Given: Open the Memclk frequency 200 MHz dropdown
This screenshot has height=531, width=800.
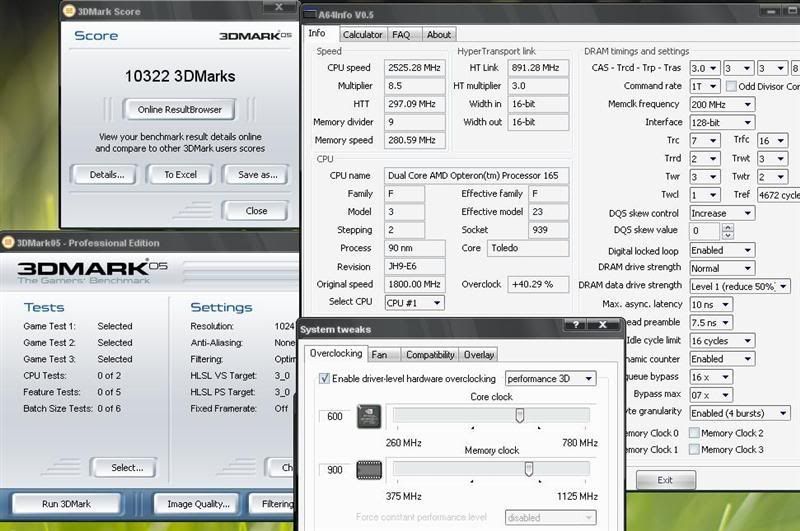Looking at the screenshot, I should (722, 105).
